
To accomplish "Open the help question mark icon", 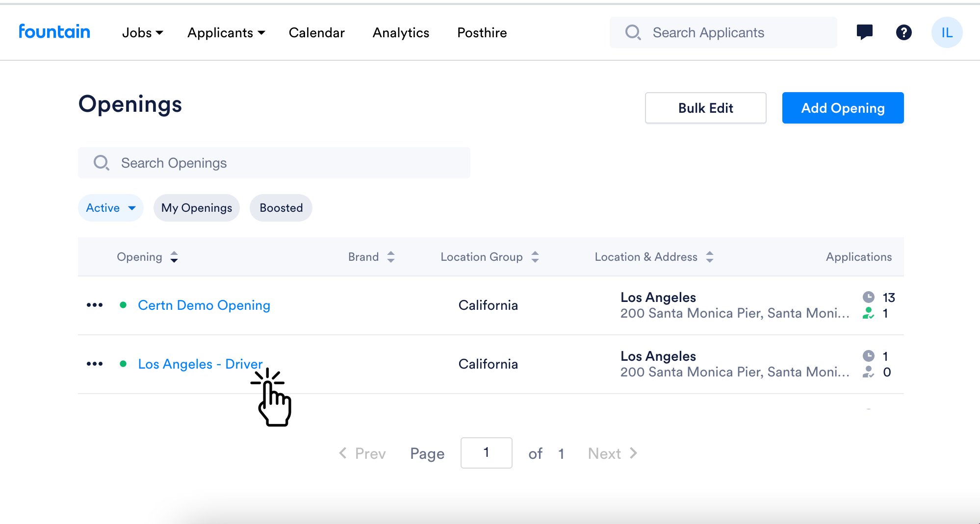I will coord(903,32).
